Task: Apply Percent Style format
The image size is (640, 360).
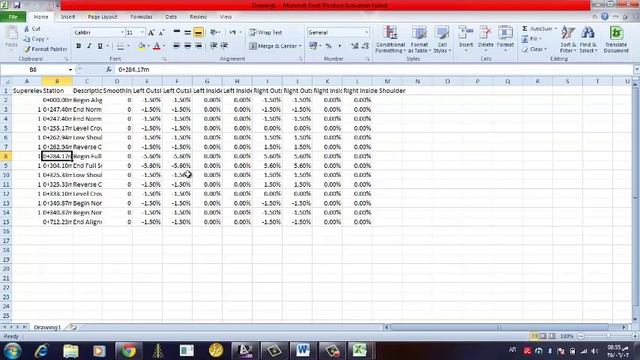Action: [x=329, y=46]
